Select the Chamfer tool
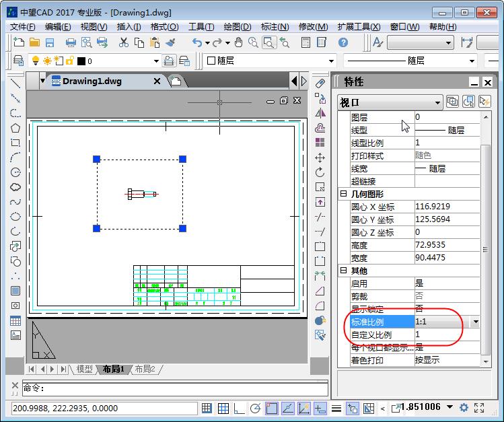The image size is (504, 422). pos(320,291)
